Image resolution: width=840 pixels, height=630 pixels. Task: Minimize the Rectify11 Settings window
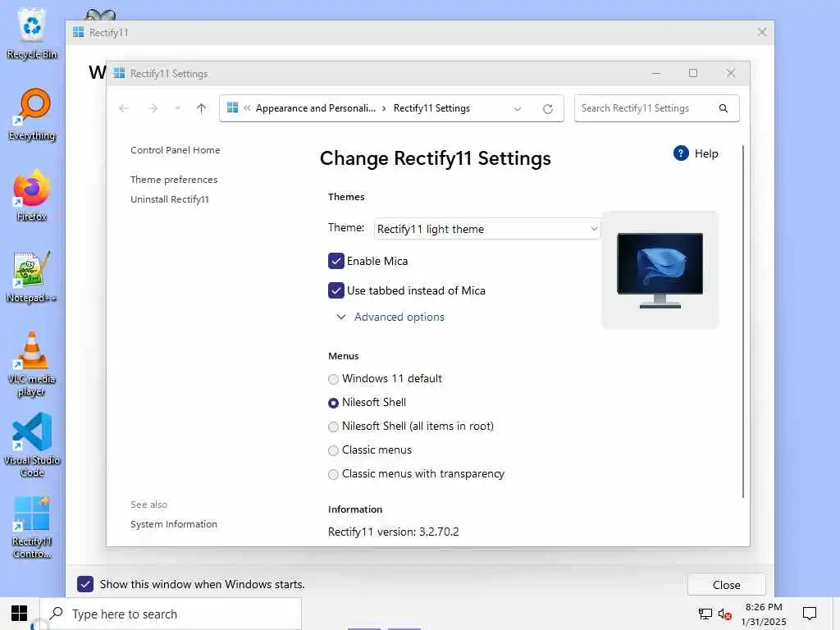pyautogui.click(x=656, y=73)
